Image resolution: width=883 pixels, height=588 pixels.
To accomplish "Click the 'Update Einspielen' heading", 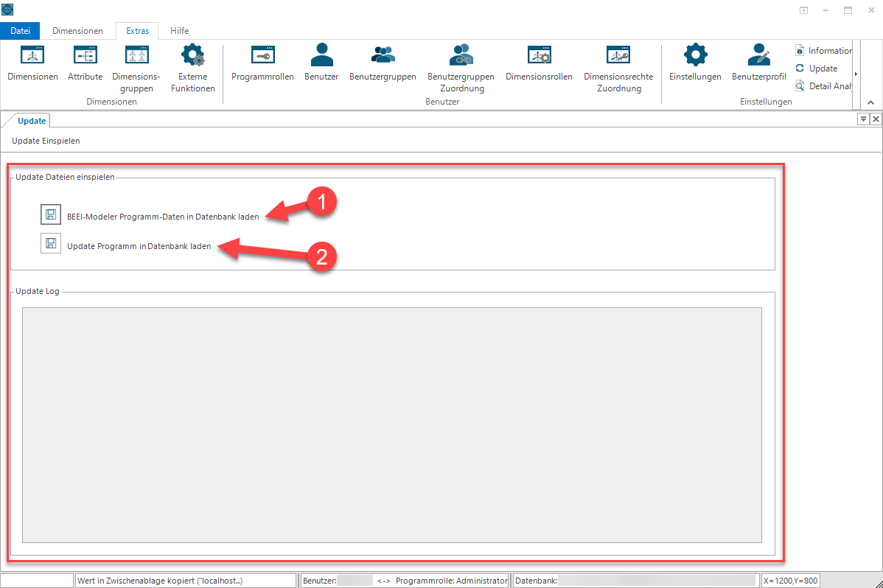I will point(46,141).
